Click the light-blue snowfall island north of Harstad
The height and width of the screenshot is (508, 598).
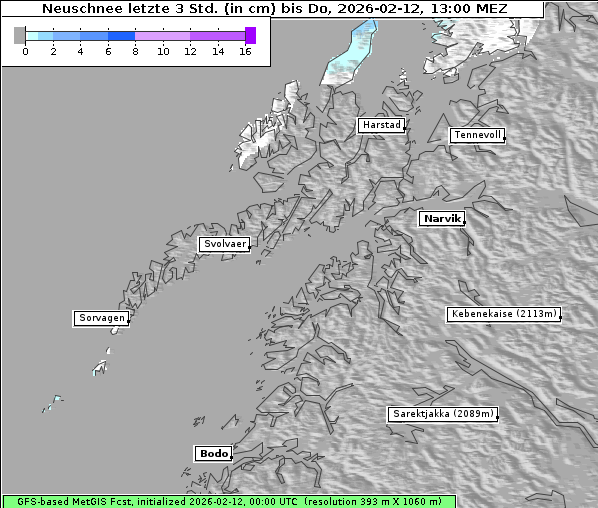click(348, 53)
